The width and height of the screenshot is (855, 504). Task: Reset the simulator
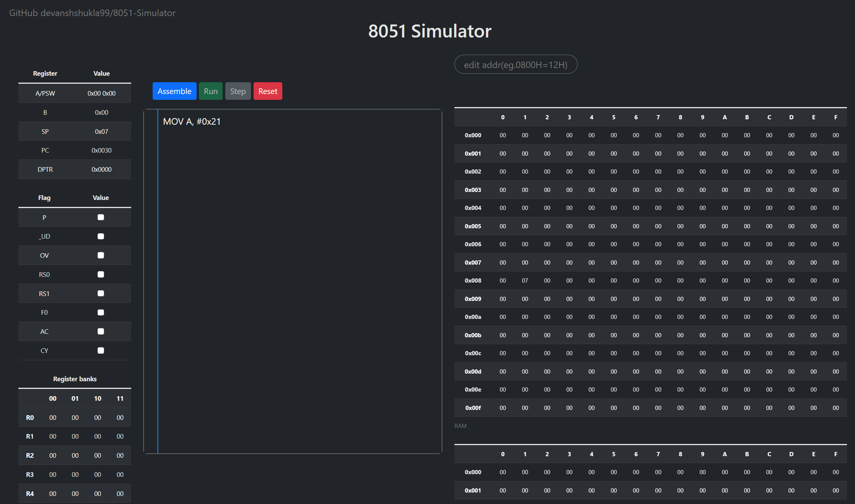point(268,91)
